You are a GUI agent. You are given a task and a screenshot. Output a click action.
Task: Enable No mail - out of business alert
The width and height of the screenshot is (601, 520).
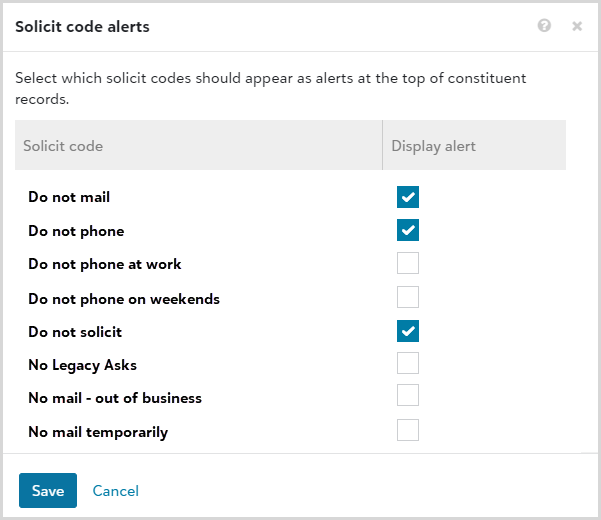click(x=408, y=396)
